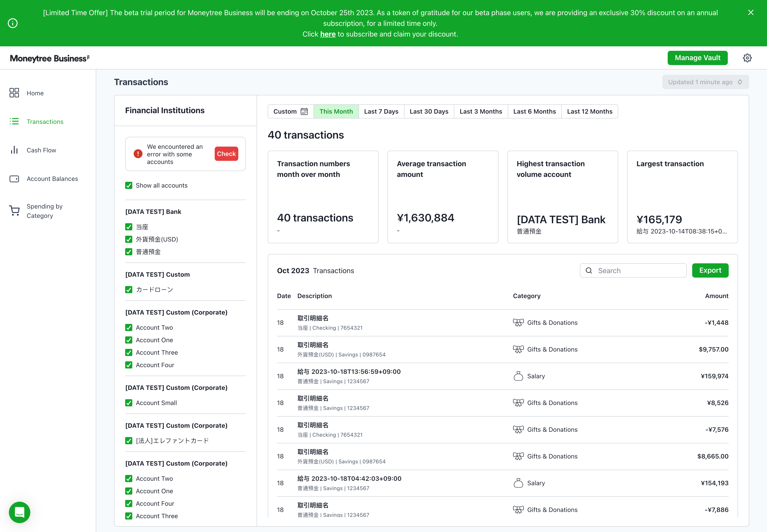
Task: Select the Last 6 Months tab
Action: tap(534, 111)
